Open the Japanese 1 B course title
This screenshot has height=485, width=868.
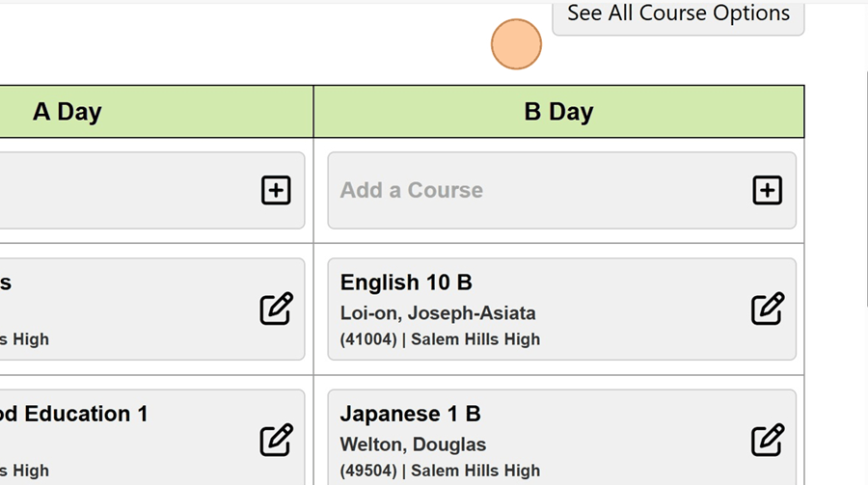410,414
